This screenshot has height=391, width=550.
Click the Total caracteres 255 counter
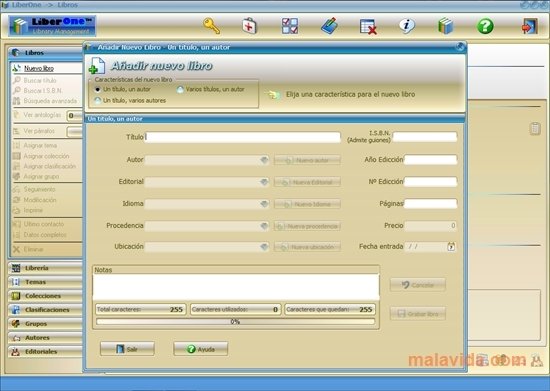pyautogui.click(x=140, y=309)
